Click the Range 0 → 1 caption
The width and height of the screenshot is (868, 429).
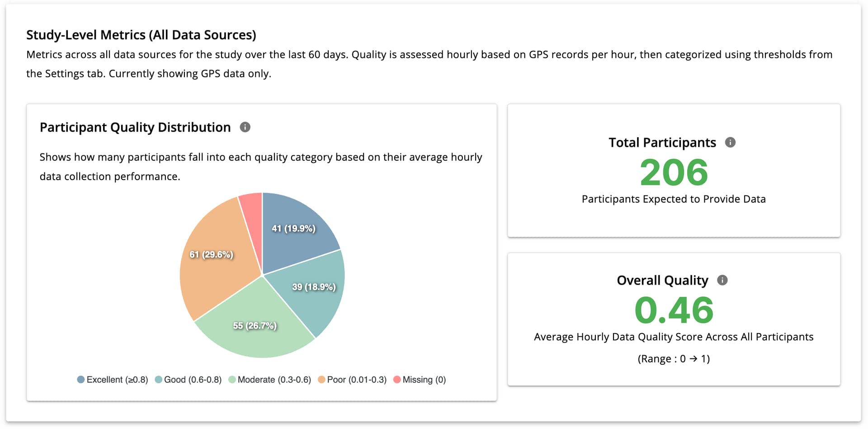tap(674, 359)
